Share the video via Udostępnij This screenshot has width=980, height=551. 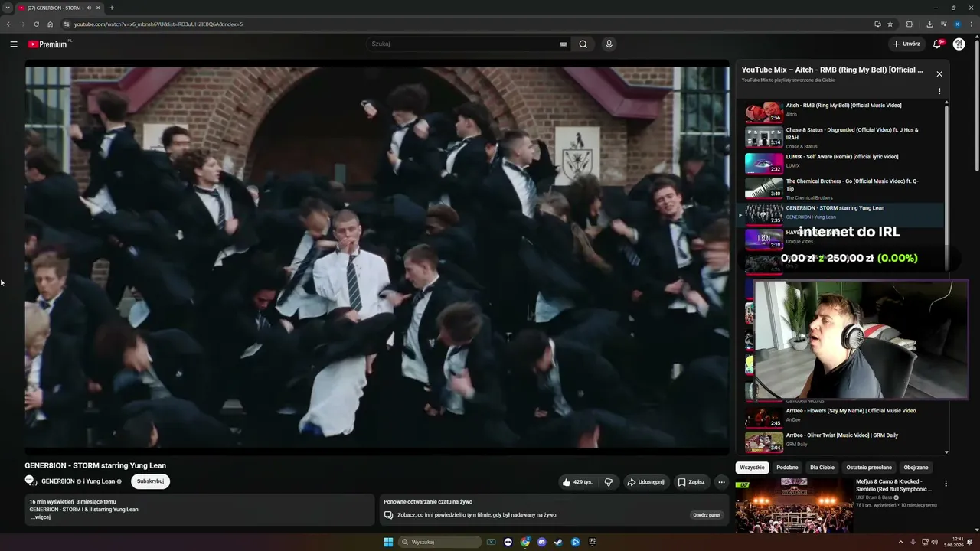pos(645,482)
